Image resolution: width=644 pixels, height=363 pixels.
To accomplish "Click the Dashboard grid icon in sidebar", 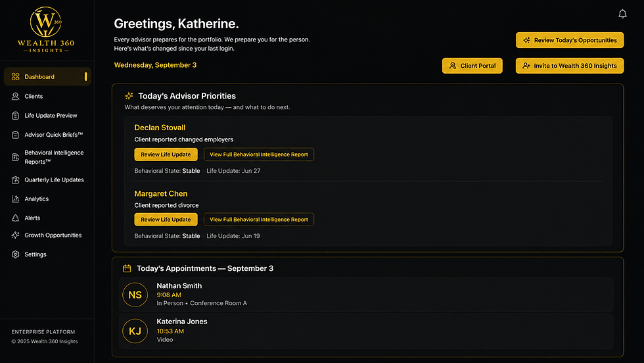I will pos(16,77).
